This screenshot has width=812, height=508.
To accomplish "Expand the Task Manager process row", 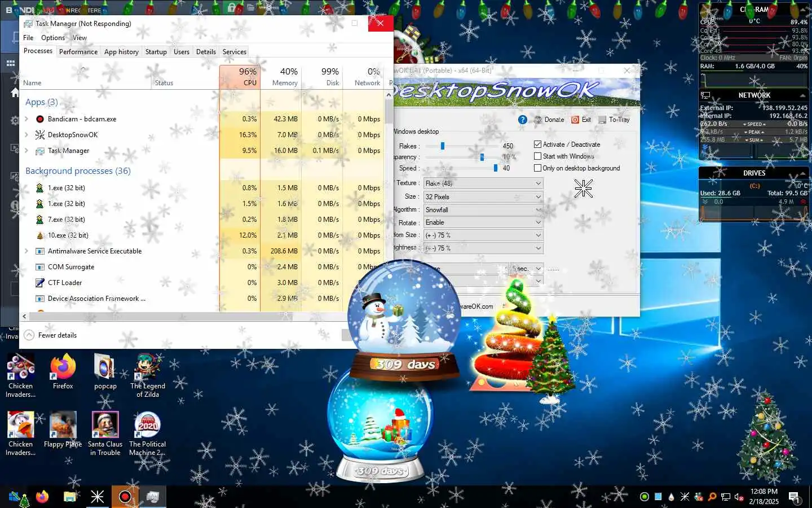I will click(x=27, y=151).
